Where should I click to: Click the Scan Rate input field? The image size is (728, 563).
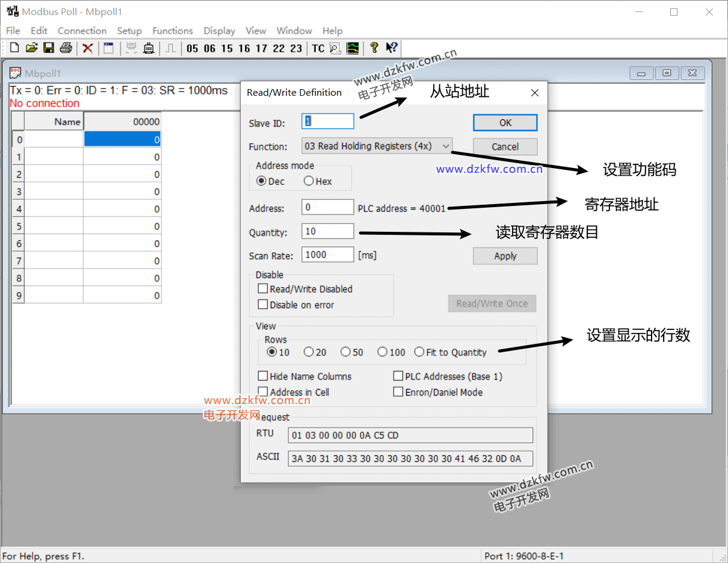[328, 255]
